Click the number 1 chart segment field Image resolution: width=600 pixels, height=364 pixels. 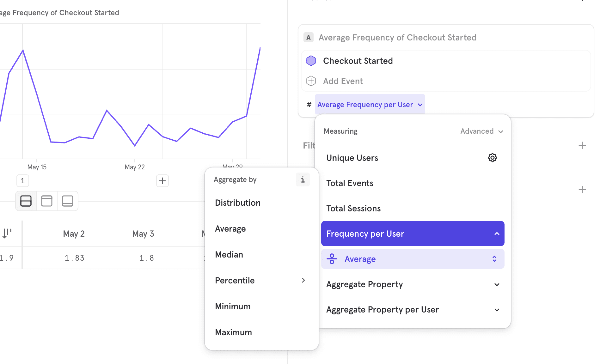coord(22,180)
